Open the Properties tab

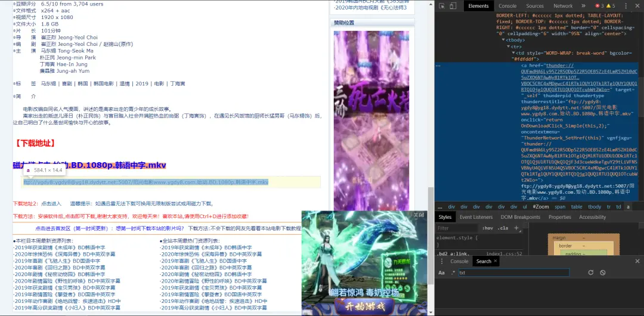[x=560, y=217]
